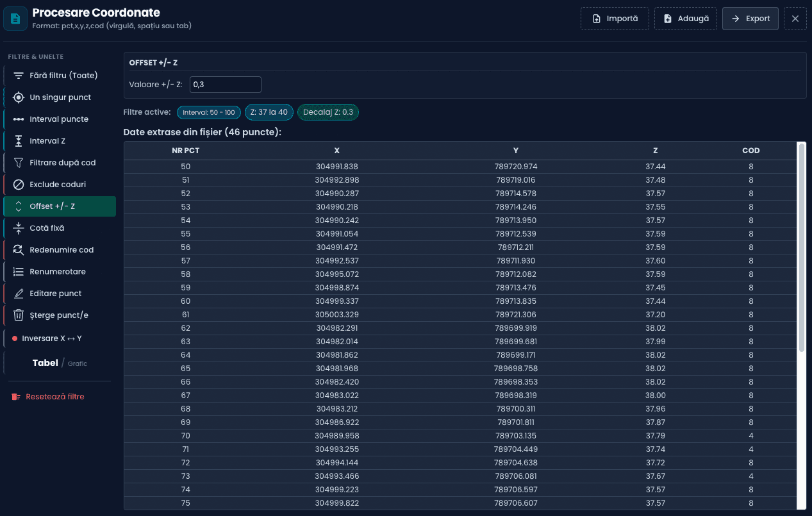Click the filter icon for Fără filtru (Toate)

click(19, 76)
